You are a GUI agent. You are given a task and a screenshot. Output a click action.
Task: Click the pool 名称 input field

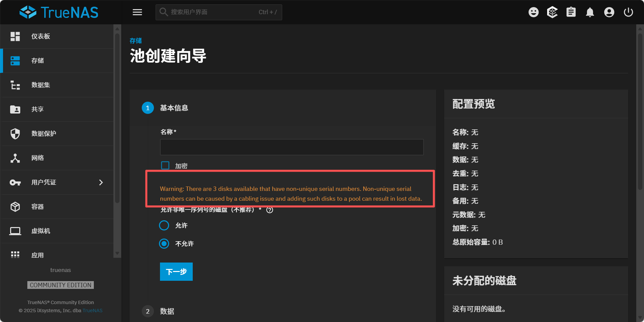point(292,147)
